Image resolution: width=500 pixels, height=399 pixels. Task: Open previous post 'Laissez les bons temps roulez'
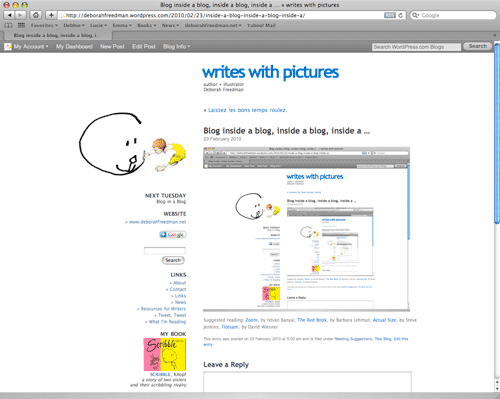(x=247, y=110)
